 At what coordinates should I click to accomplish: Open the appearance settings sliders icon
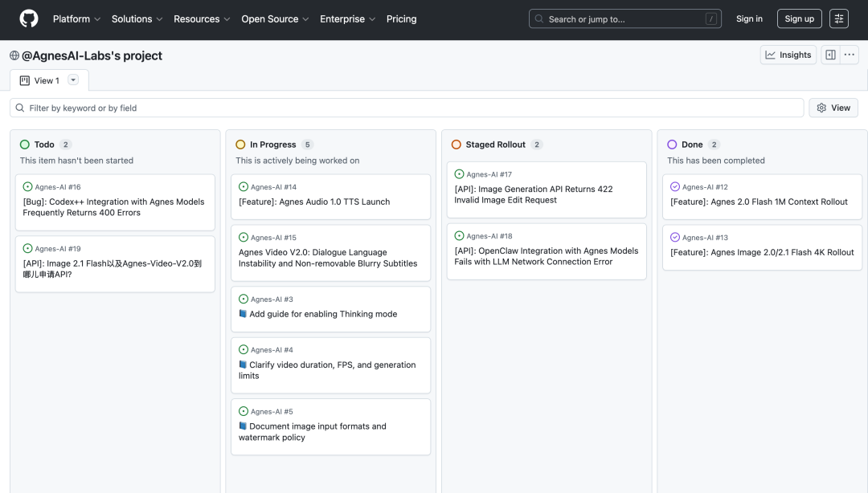click(838, 18)
